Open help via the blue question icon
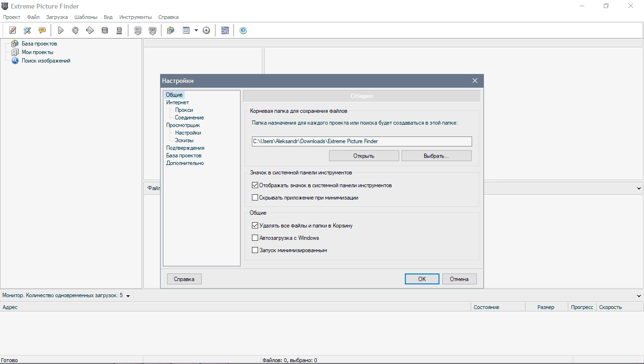The image size is (644, 364). pyautogui.click(x=243, y=30)
